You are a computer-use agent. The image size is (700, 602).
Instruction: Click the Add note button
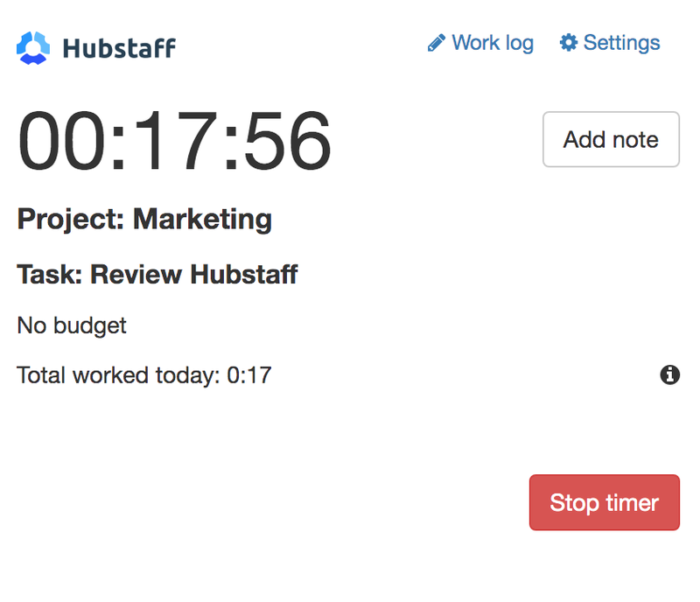611,139
